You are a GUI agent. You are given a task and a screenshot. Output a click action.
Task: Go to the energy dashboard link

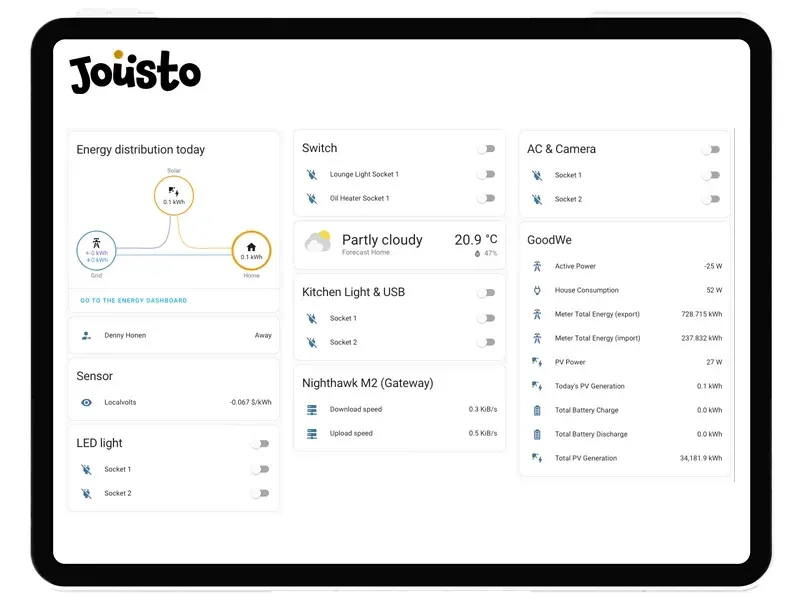click(x=134, y=301)
